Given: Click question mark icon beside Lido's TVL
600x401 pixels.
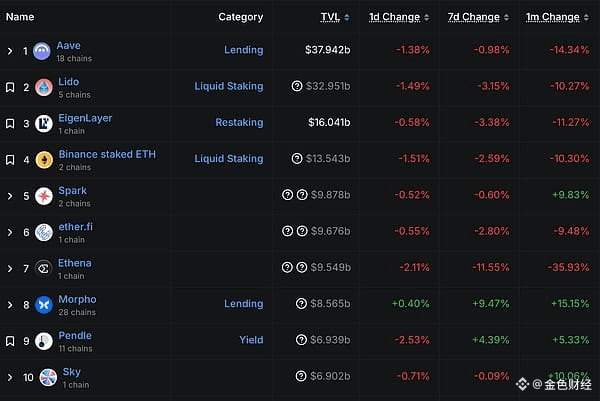Looking at the screenshot, I should (x=297, y=87).
